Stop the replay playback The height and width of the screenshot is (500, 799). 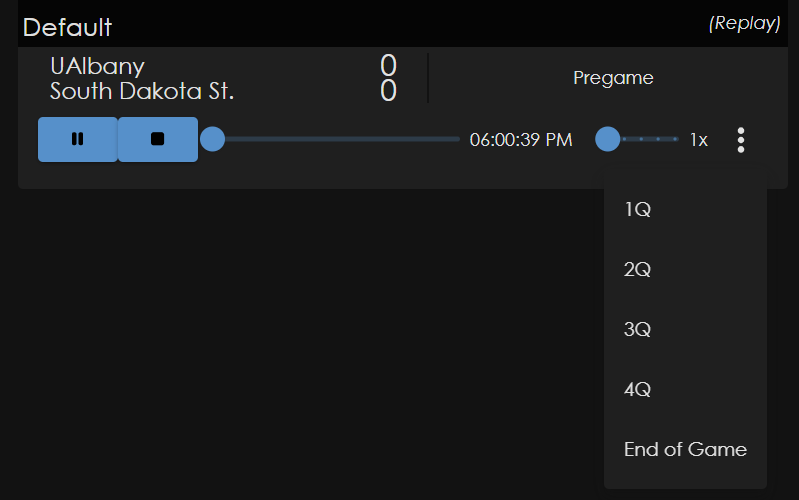[x=157, y=139]
